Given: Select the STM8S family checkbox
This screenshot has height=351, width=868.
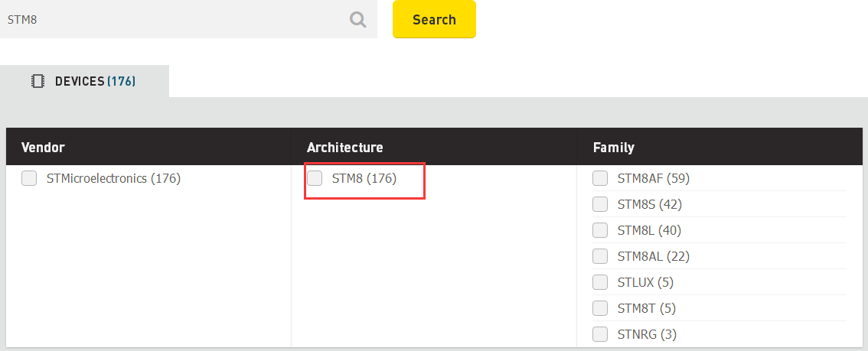Looking at the screenshot, I should [600, 205].
